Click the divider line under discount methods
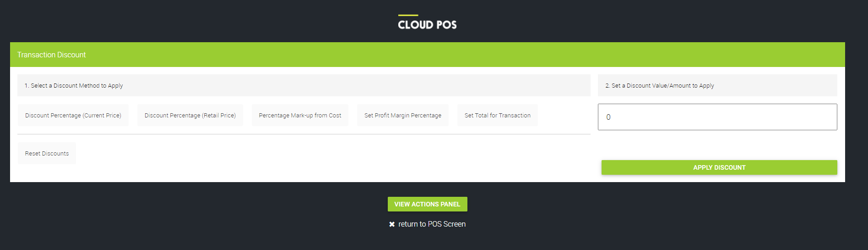Image resolution: width=868 pixels, height=250 pixels. (304, 134)
